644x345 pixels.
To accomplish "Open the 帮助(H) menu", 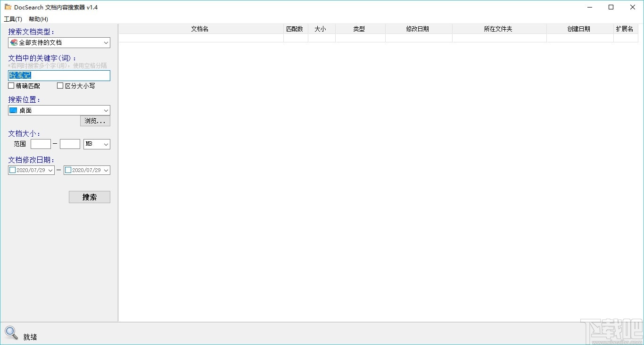I will tap(37, 19).
